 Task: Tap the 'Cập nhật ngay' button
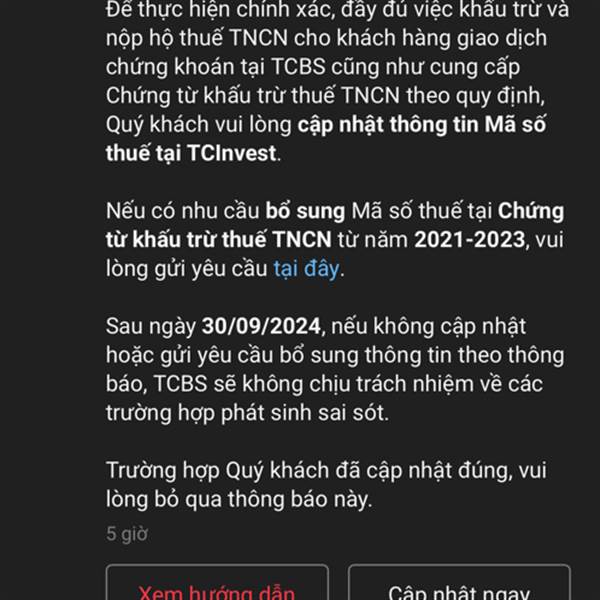(459, 582)
